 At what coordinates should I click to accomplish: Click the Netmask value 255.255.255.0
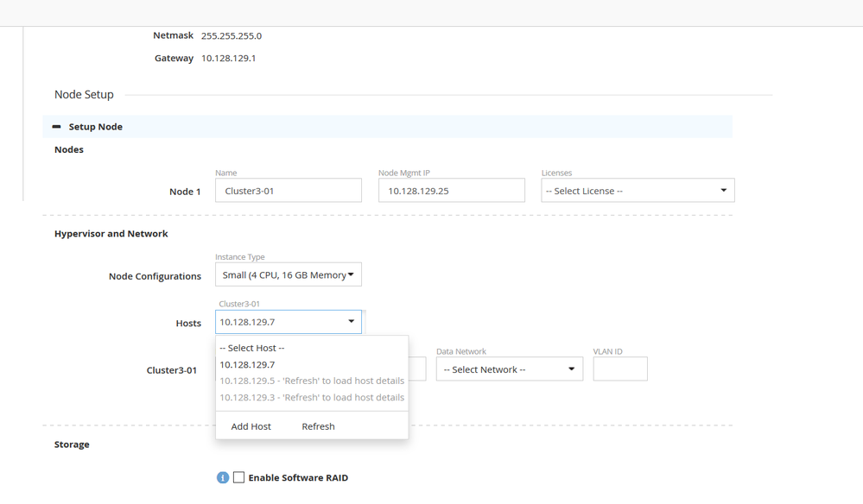pyautogui.click(x=232, y=36)
